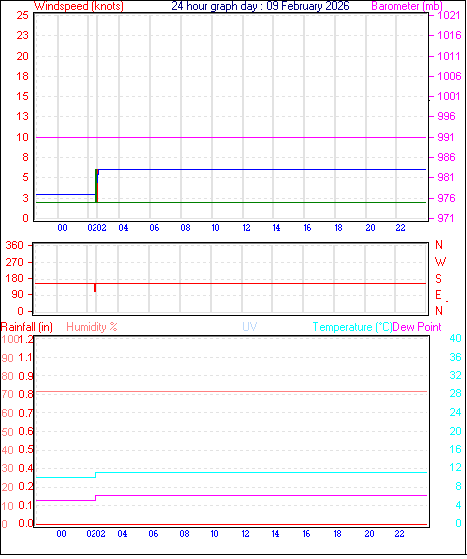
Task: Click the "Rainfall (in)" legend label
Action: point(27,327)
